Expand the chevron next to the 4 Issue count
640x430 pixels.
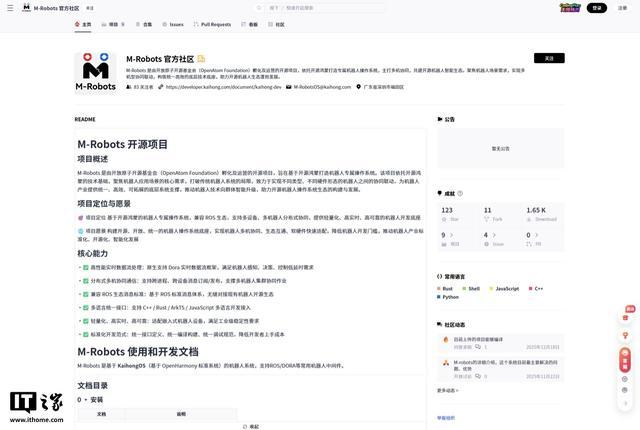click(x=494, y=235)
